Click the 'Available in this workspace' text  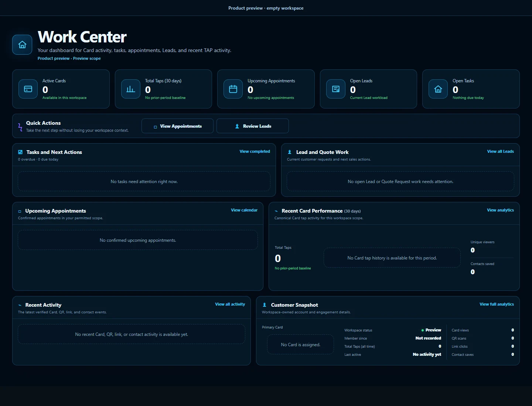(x=64, y=98)
